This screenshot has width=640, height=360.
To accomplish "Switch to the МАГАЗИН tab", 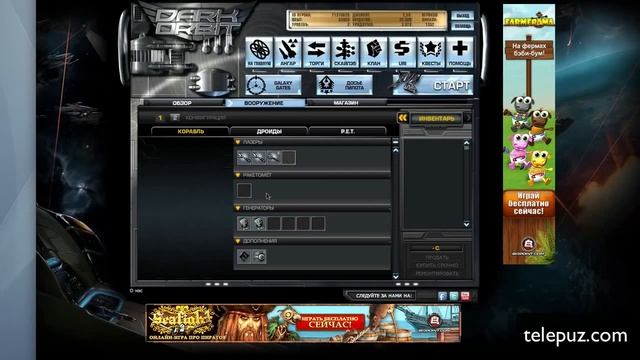I will (346, 103).
